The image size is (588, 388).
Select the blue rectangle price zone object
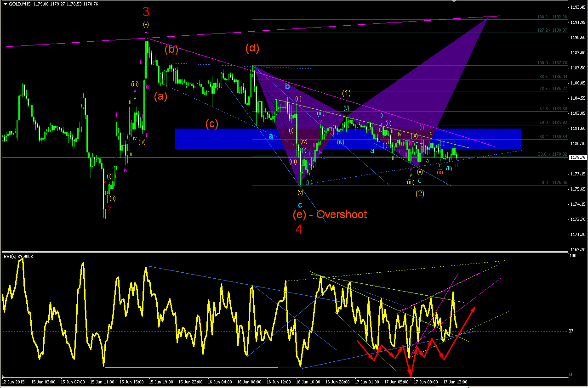(348, 138)
